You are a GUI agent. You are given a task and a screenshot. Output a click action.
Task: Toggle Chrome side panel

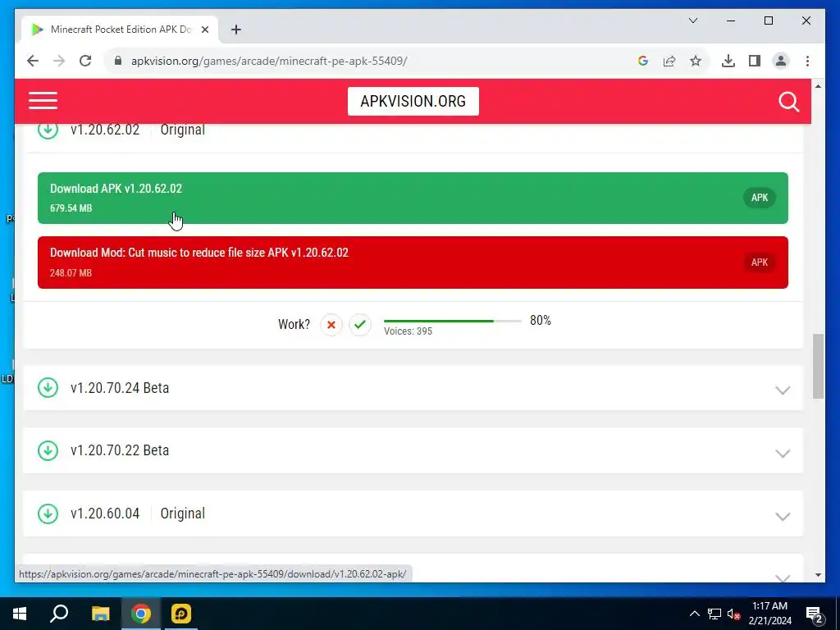(755, 61)
